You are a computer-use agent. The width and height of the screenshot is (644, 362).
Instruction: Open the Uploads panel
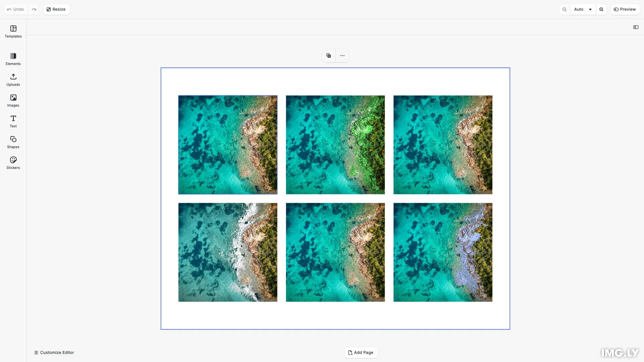click(x=13, y=80)
